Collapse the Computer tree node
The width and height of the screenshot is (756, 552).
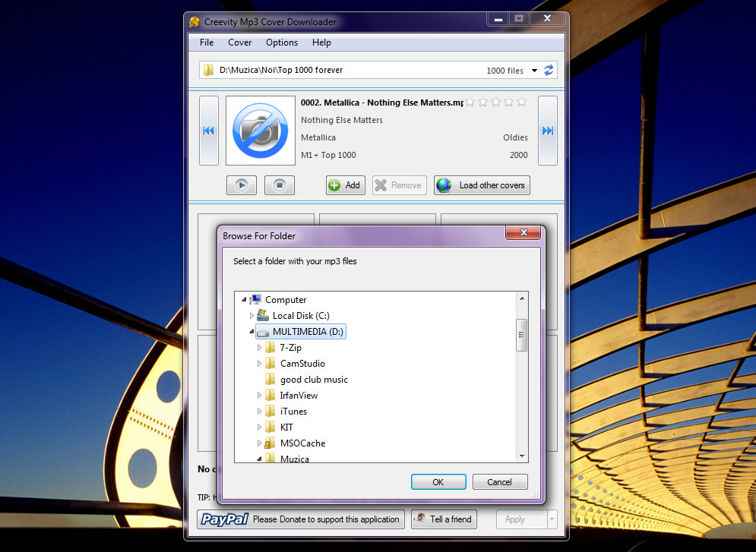click(x=244, y=300)
